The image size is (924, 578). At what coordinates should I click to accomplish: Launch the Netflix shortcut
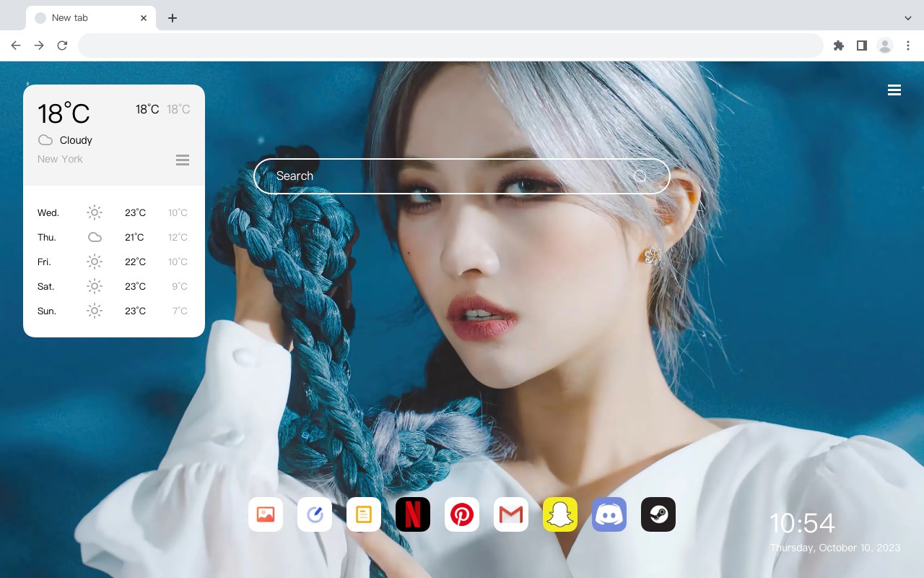413,514
